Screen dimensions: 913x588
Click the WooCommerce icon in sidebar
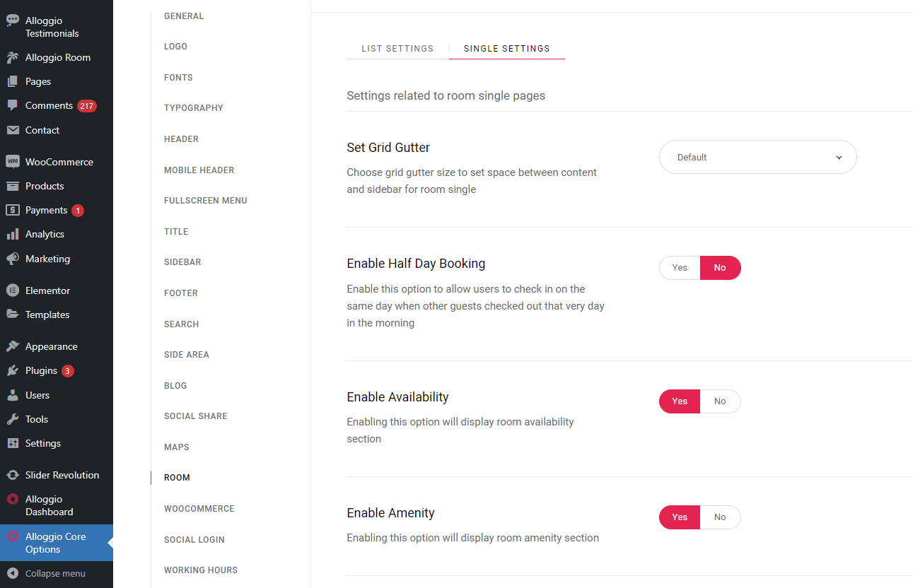point(12,162)
